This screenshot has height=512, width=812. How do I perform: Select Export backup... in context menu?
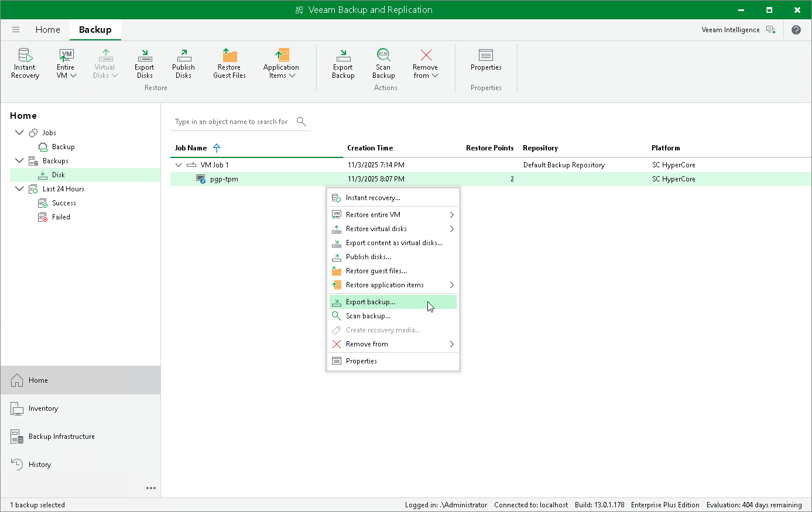pyautogui.click(x=371, y=302)
